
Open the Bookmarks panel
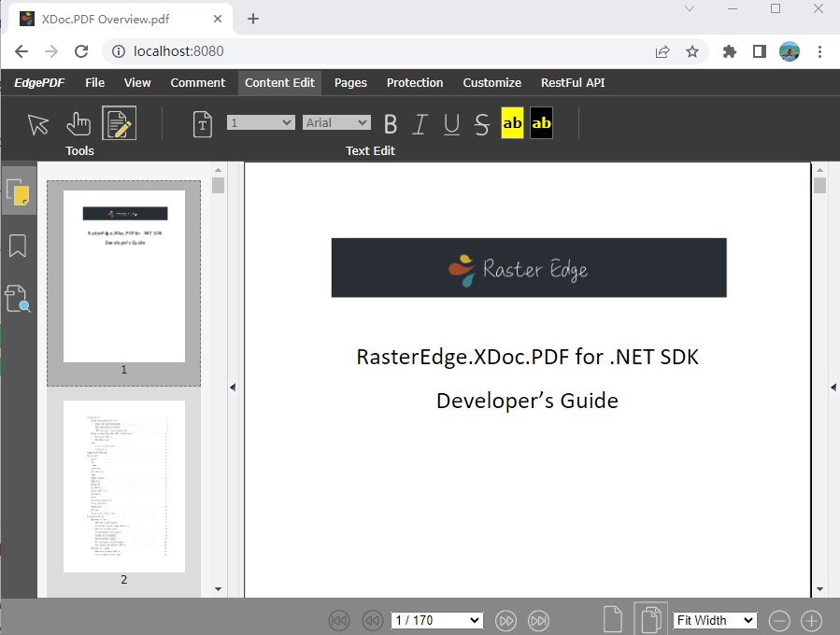pos(19,245)
